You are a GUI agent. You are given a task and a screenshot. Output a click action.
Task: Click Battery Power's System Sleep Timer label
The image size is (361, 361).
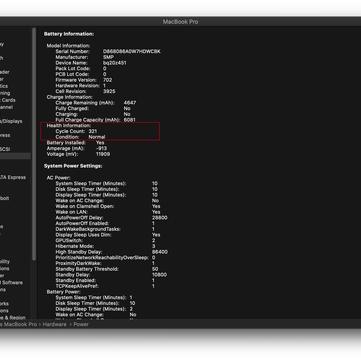[91, 298]
